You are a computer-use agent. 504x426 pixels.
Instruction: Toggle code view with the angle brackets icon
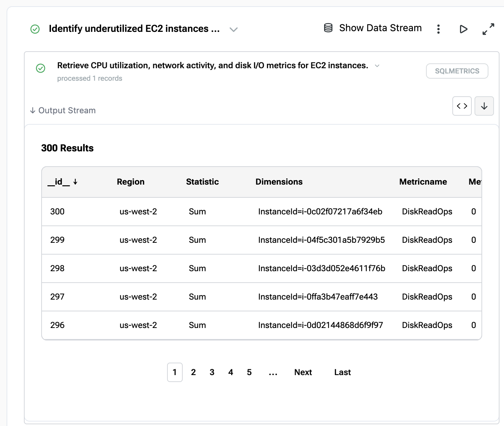coord(462,106)
